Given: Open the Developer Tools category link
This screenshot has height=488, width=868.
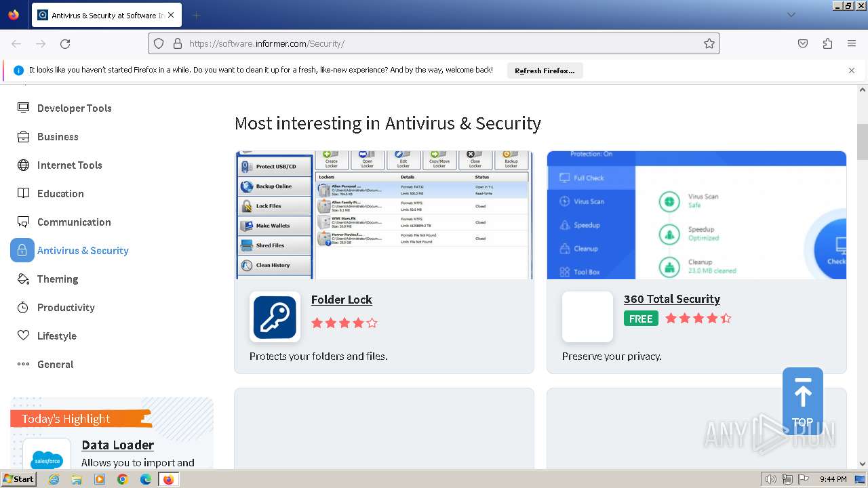Looking at the screenshot, I should [75, 108].
